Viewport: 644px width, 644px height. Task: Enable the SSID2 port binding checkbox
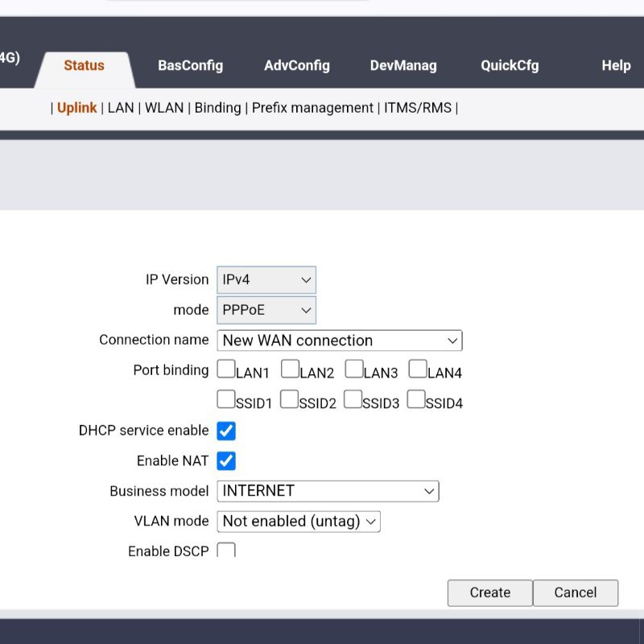[x=289, y=399]
